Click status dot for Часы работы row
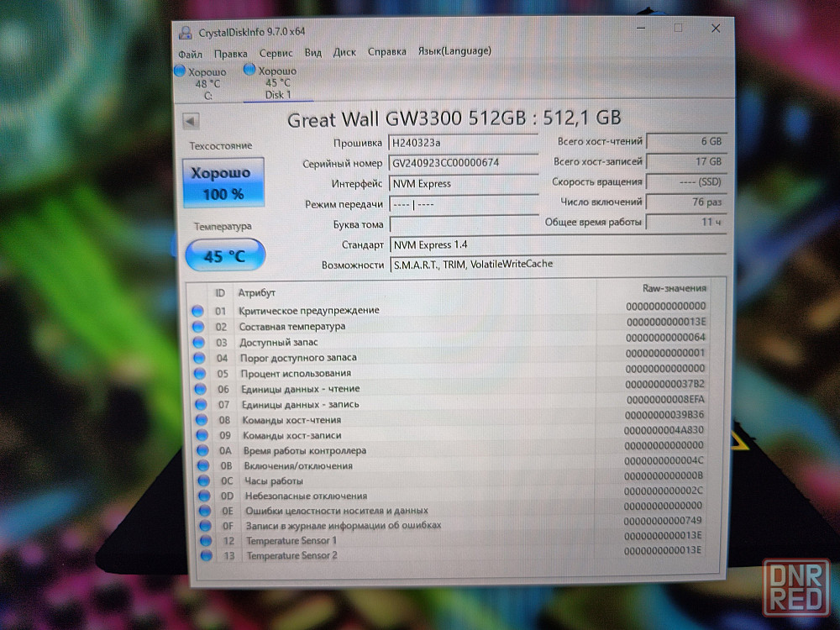 (203, 480)
